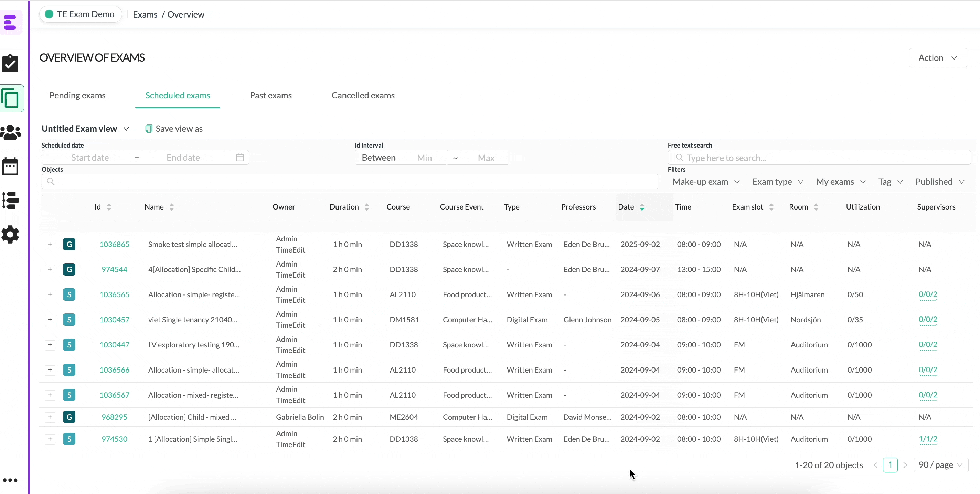Sort by Name column arrows
The image size is (980, 494).
tap(172, 207)
